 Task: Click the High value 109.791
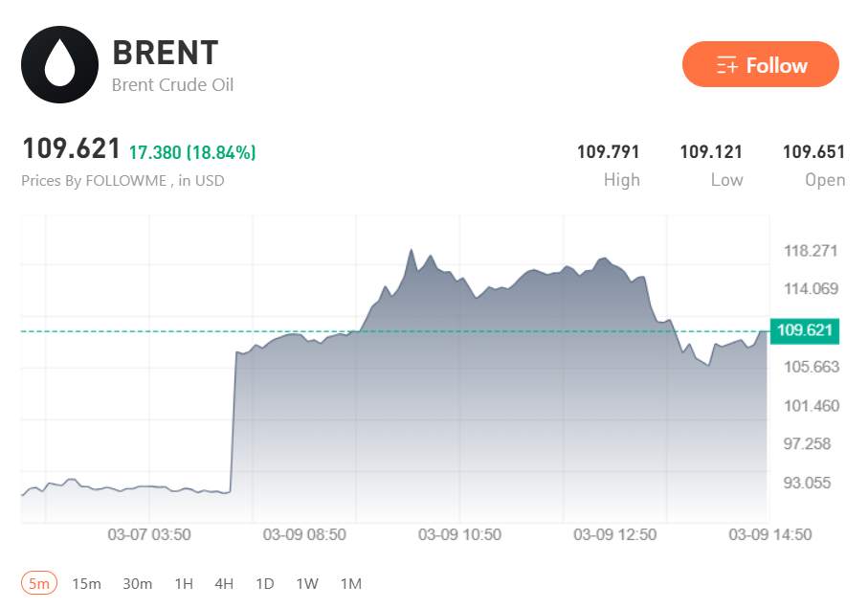point(610,151)
